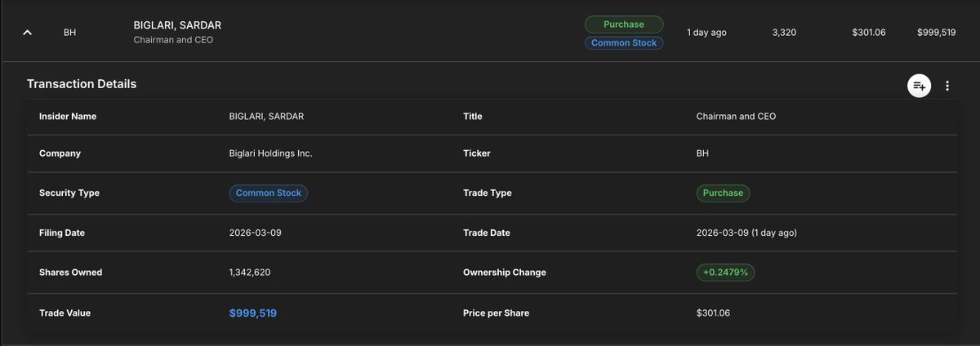Viewport: 980px width, 346px height.
Task: Click the Ticker label
Action: click(477, 153)
